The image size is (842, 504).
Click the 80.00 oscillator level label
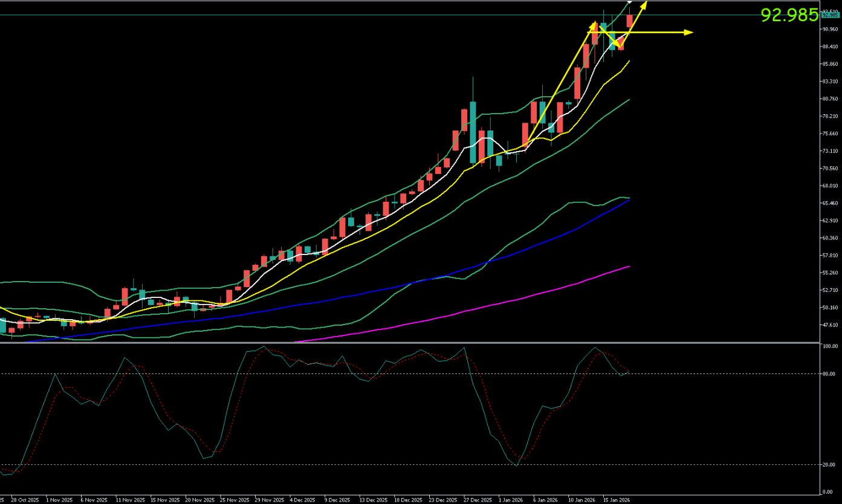(828, 374)
